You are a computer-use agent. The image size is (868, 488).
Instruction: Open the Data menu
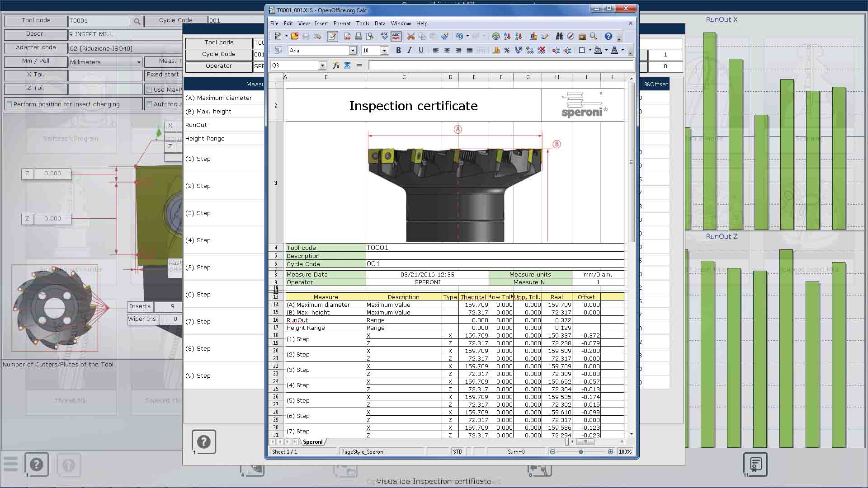[380, 23]
